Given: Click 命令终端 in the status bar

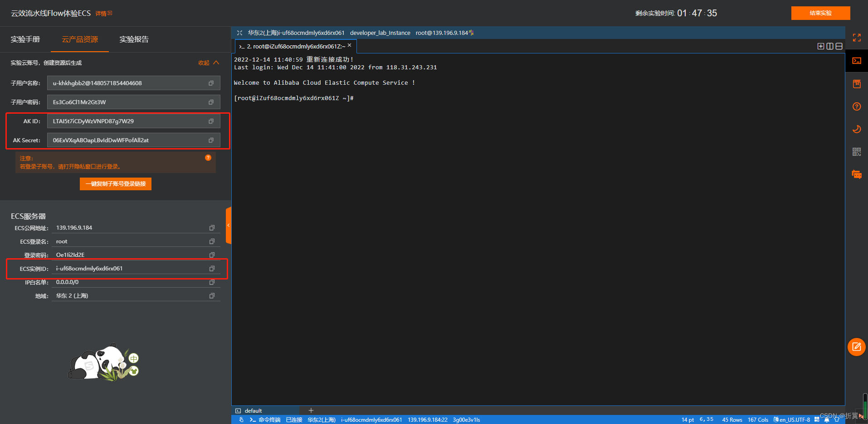Looking at the screenshot, I should [x=265, y=420].
